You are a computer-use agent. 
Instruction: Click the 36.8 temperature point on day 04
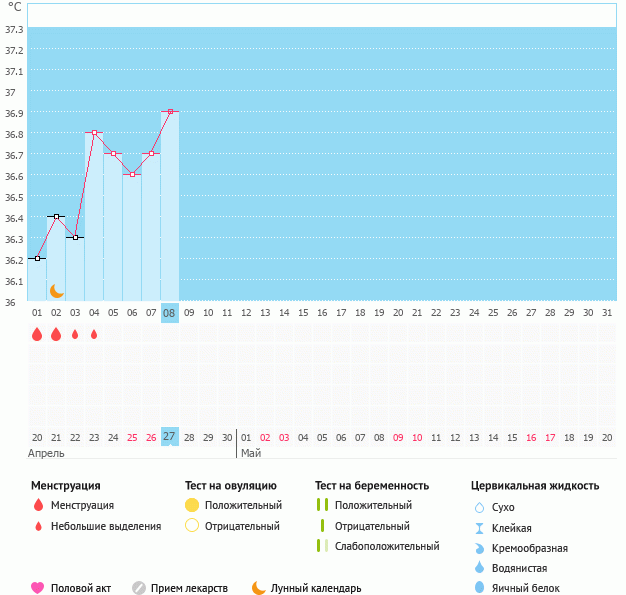coord(94,133)
